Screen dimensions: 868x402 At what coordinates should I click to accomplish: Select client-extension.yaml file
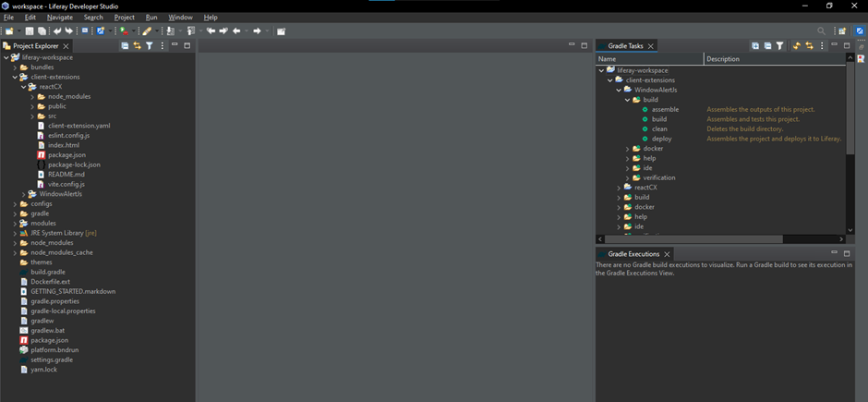click(78, 126)
